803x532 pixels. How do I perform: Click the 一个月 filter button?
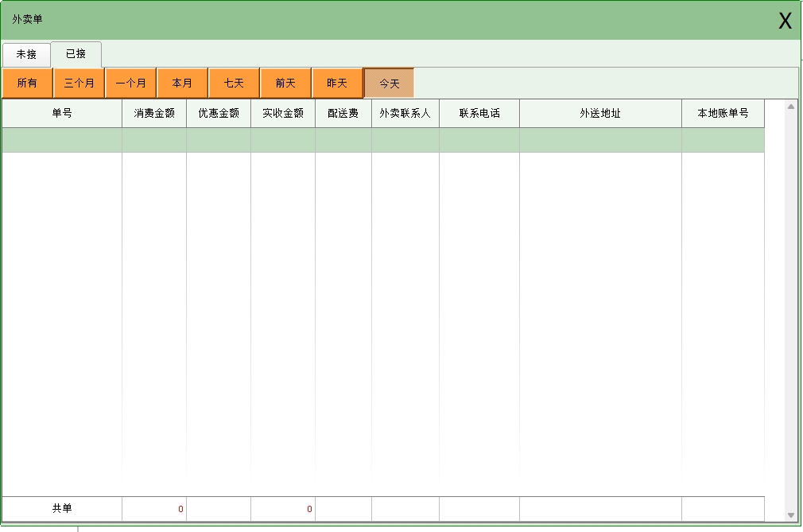[130, 83]
